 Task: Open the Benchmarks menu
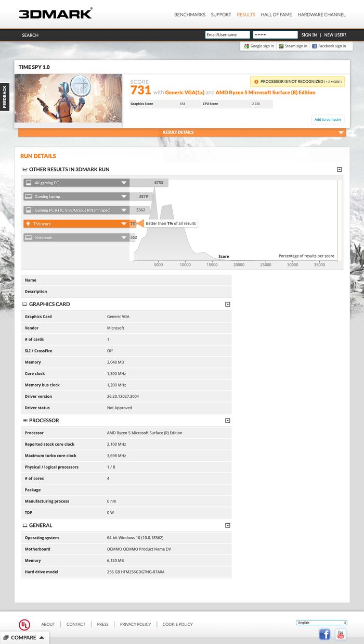(x=190, y=15)
